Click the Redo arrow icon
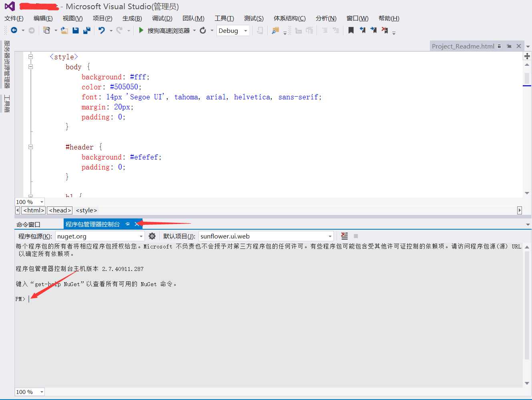532x400 pixels. pos(119,30)
